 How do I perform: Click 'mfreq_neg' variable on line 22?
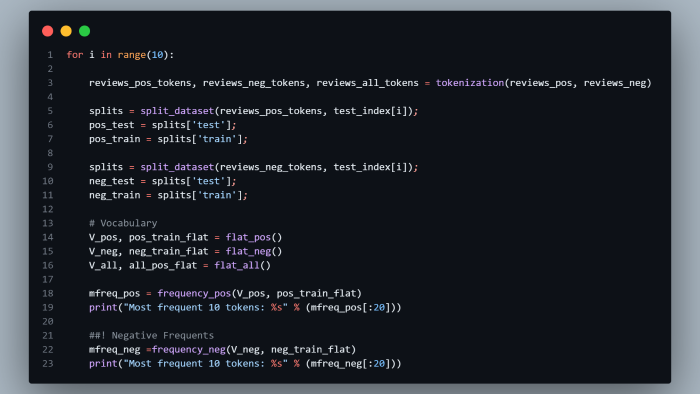pos(114,349)
